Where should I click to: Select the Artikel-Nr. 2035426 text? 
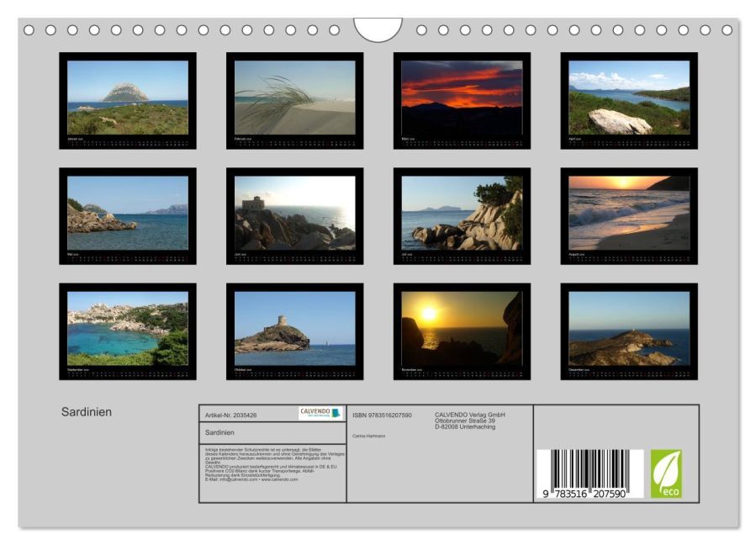click(231, 415)
